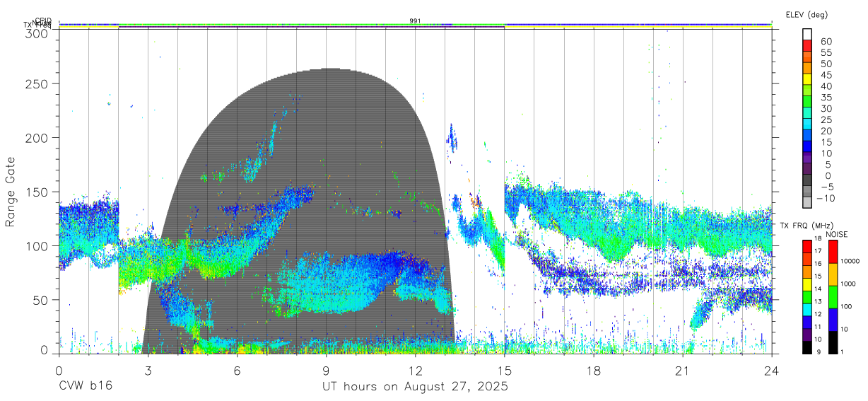The image size is (868, 401).
Task: Click 'UT hours on August 27, 2025' axis title
Action: (x=415, y=387)
